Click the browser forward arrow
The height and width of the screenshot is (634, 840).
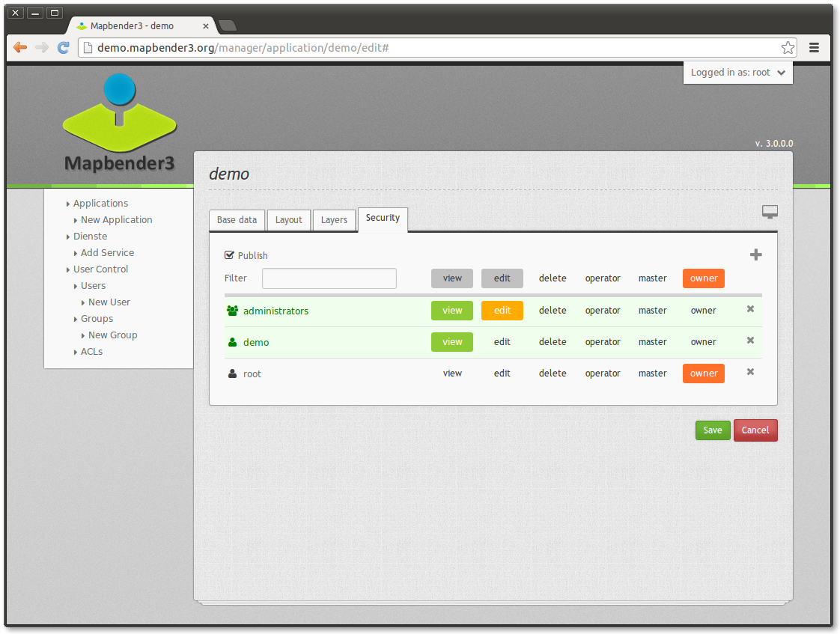click(42, 48)
